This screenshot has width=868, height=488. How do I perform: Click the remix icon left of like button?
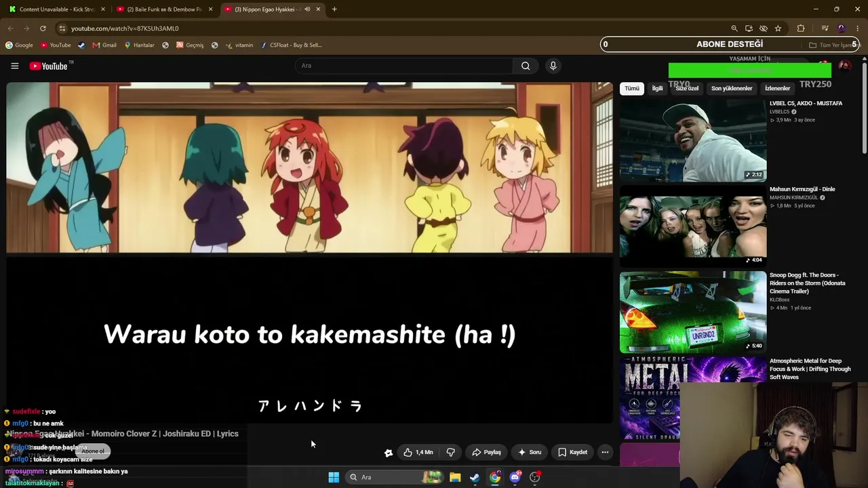[389, 453]
